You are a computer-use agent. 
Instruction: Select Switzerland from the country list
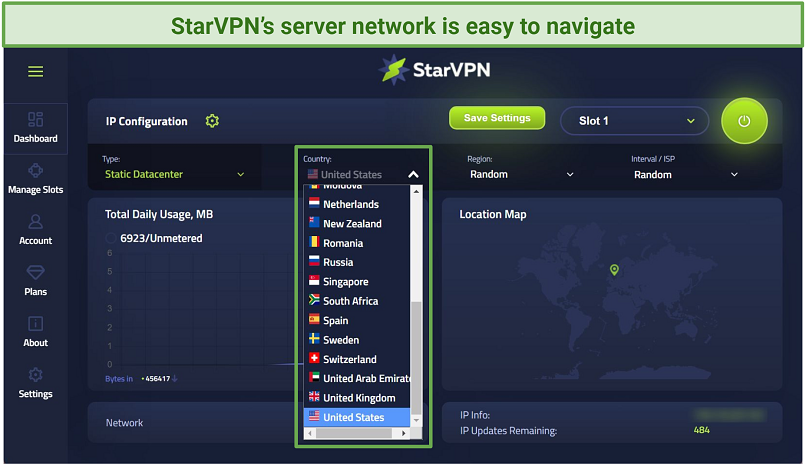coord(358,359)
